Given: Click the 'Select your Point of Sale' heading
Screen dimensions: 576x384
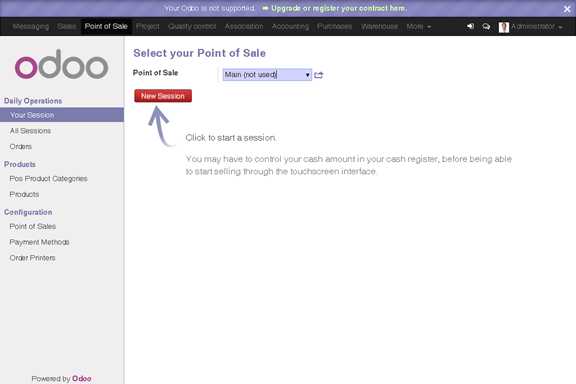Looking at the screenshot, I should (x=199, y=53).
